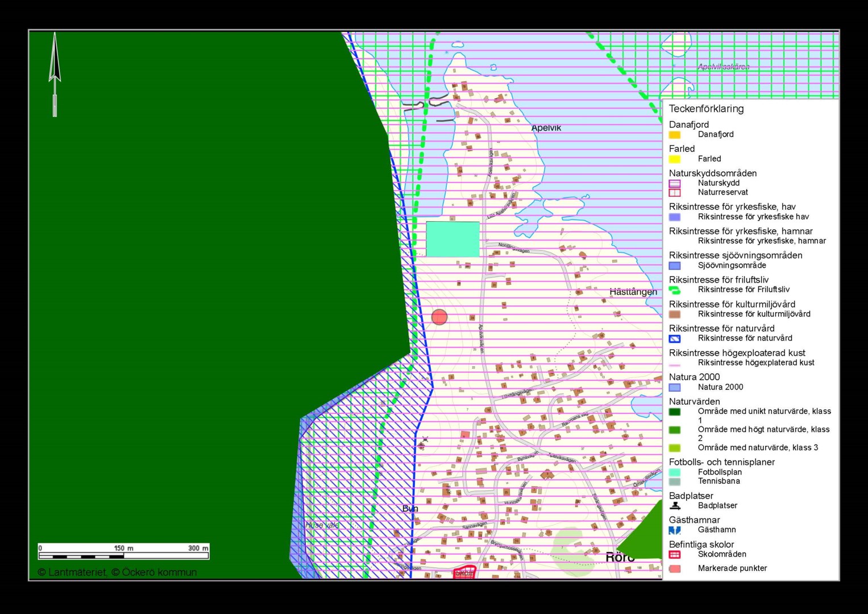Click the dark green klass 1 swatch

(x=675, y=412)
